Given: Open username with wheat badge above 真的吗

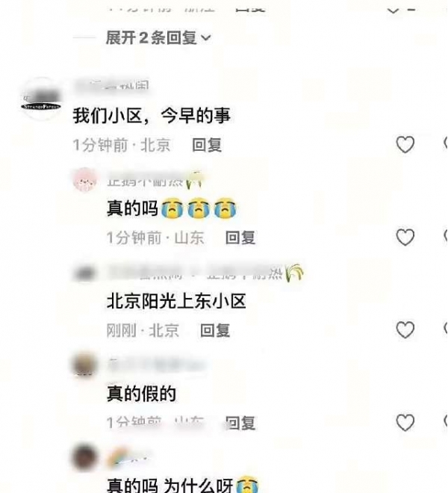Looking at the screenshot, I should (154, 180).
